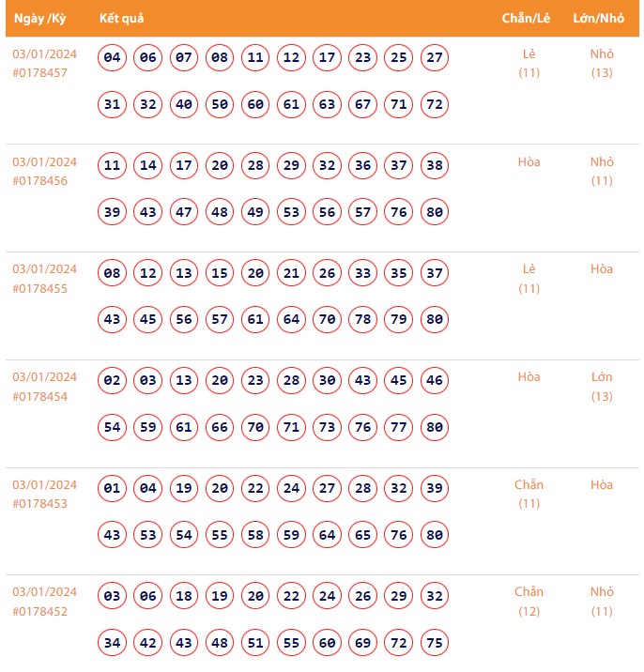Image resolution: width=644 pixels, height=672 pixels.
Task: Open draw #0178454 link
Action: (39, 396)
